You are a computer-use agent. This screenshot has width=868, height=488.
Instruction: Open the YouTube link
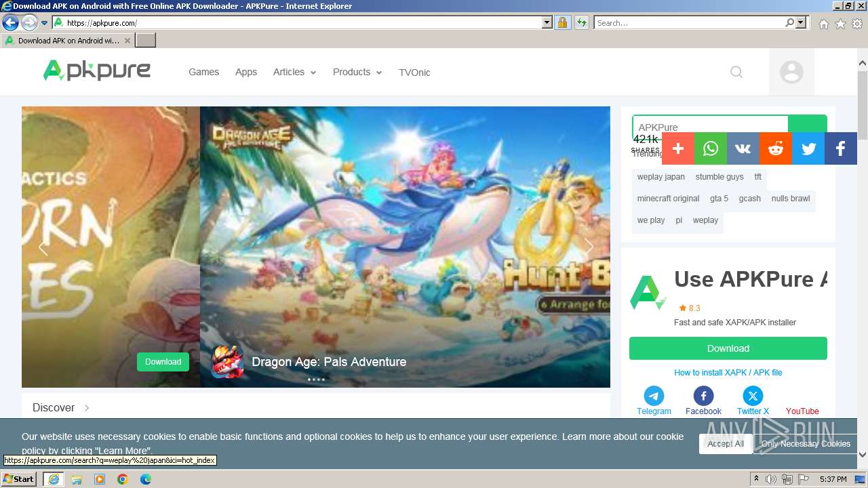pyautogui.click(x=802, y=411)
